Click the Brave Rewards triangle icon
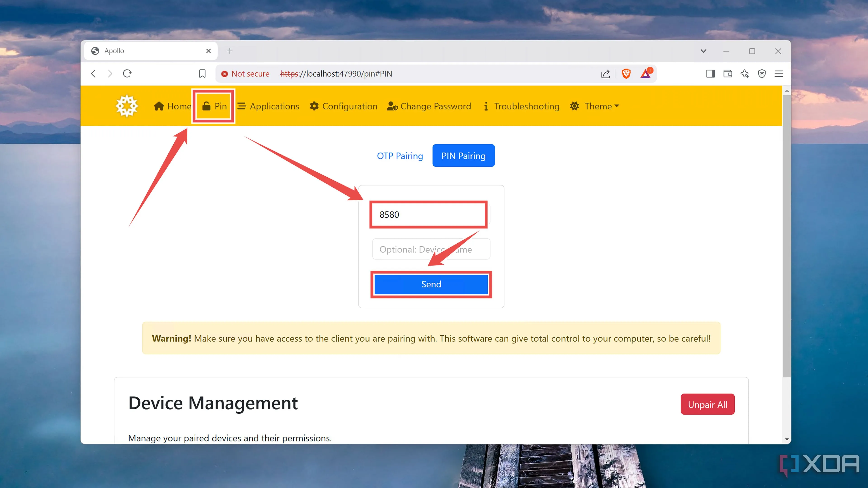This screenshot has width=868, height=488. point(645,74)
